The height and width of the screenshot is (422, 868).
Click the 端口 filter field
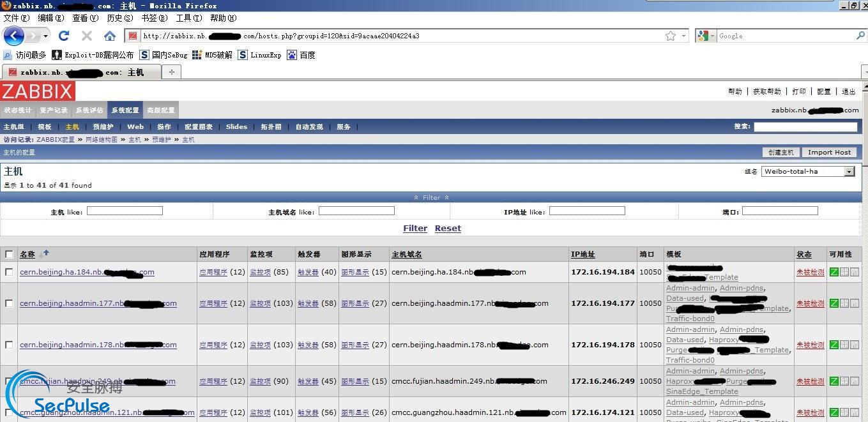point(780,211)
